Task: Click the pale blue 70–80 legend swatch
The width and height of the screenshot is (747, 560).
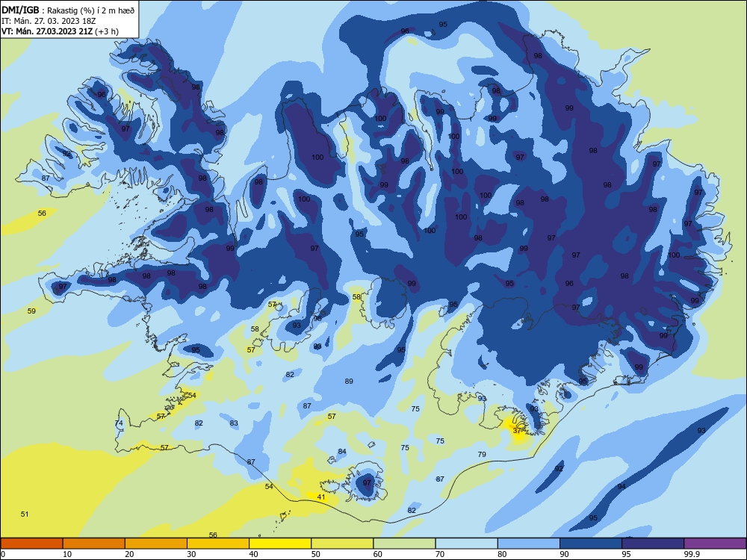Action: point(466,544)
